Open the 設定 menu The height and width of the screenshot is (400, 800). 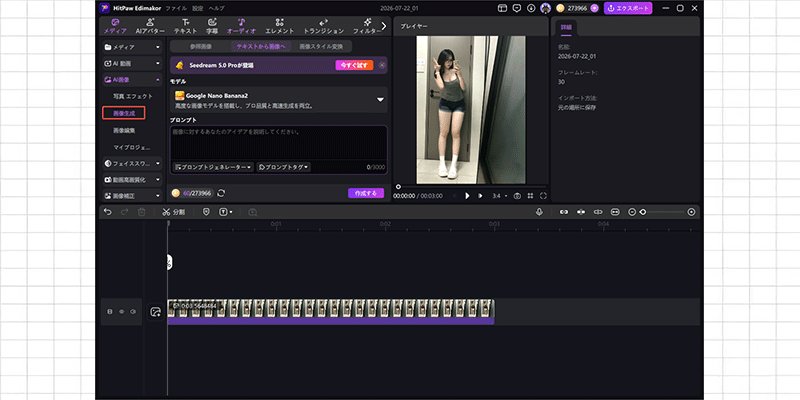197,8
